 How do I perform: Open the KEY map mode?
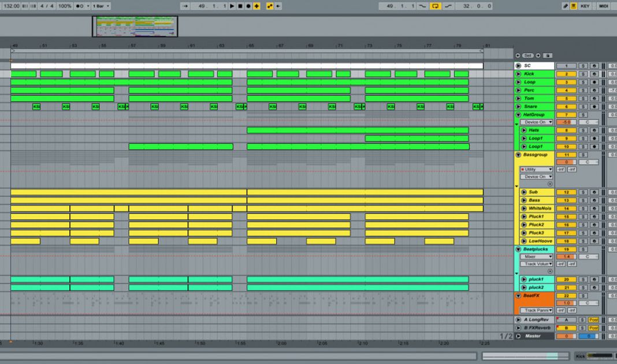coord(585,6)
